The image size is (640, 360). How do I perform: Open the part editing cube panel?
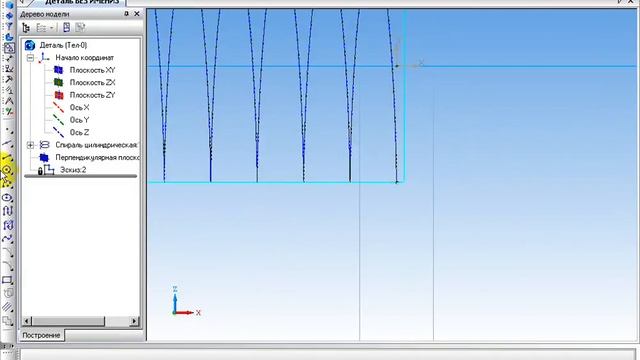pyautogui.click(x=8, y=6)
